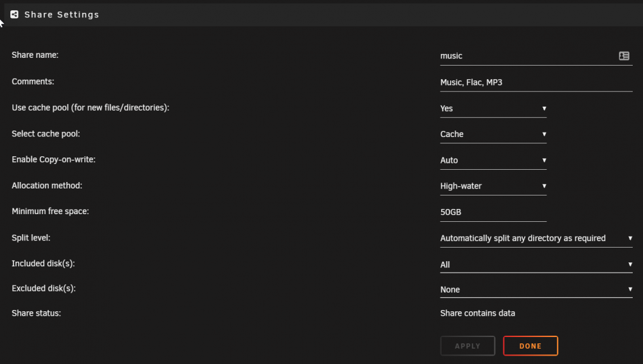643x364 pixels.
Task: Edit the Comments field with Music, Flac, MP3
Action: (x=536, y=82)
